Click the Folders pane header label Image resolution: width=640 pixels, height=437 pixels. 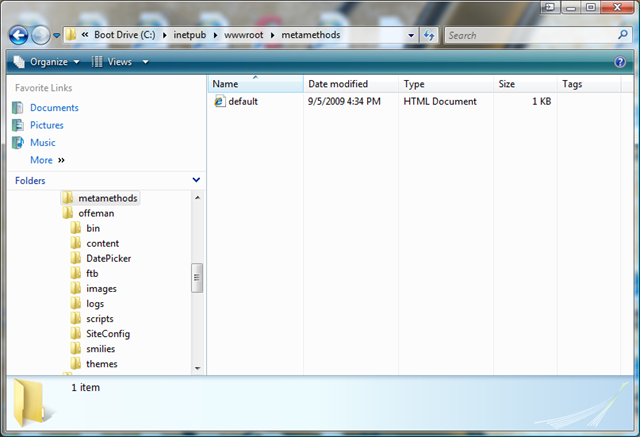click(x=30, y=180)
